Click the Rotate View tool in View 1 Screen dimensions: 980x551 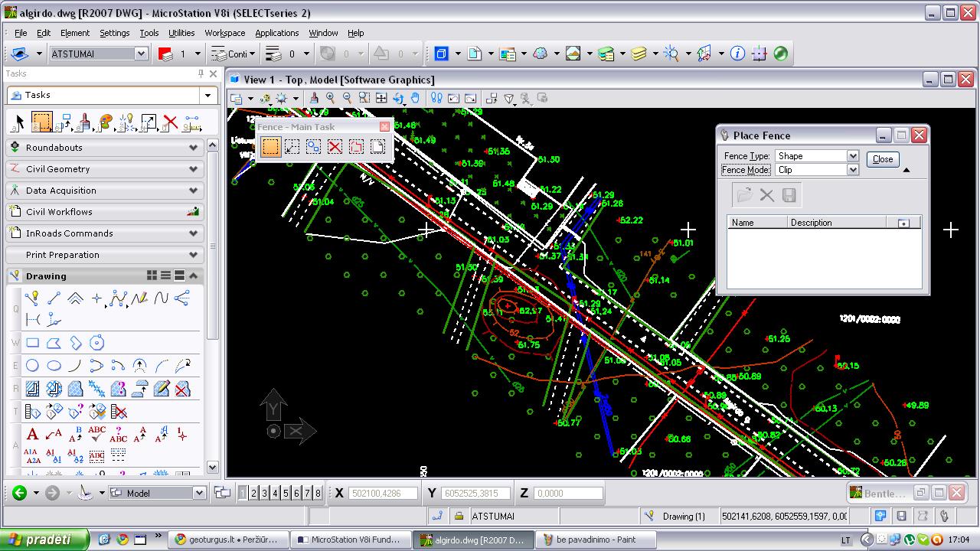coord(398,98)
